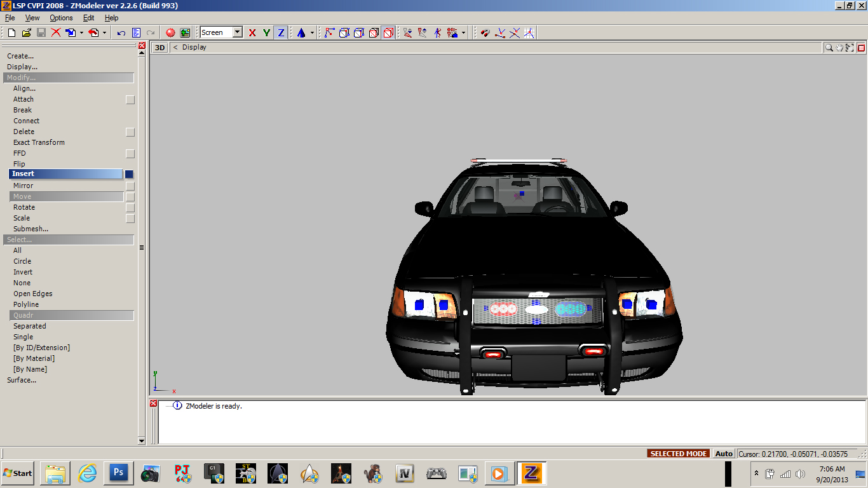This screenshot has height=488, width=868.
Task: Click the SELECTED MODE status button
Action: coord(679,454)
